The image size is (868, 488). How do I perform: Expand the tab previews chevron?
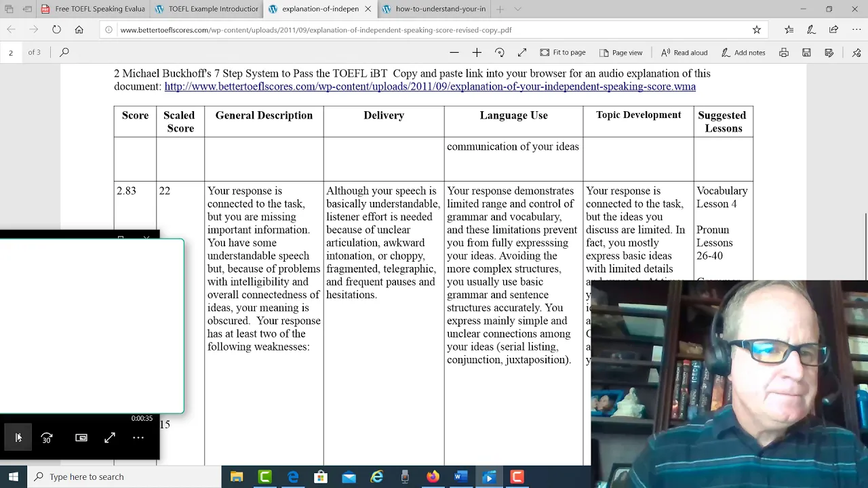click(x=517, y=9)
